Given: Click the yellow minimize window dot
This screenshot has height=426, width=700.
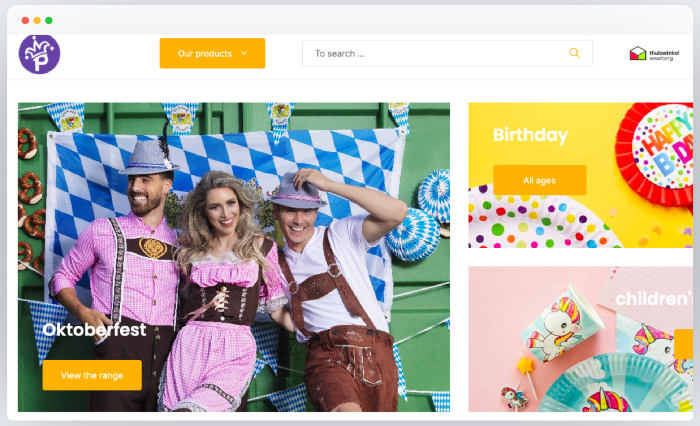Looking at the screenshot, I should pos(37,20).
